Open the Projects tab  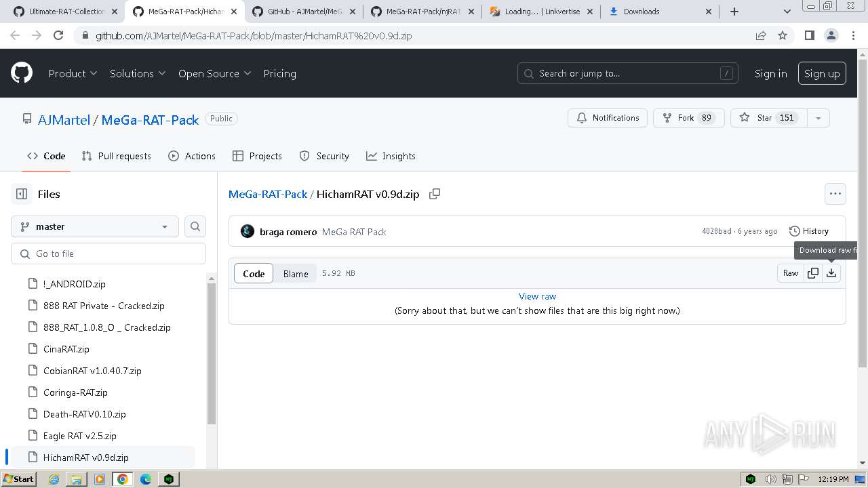[257, 156]
